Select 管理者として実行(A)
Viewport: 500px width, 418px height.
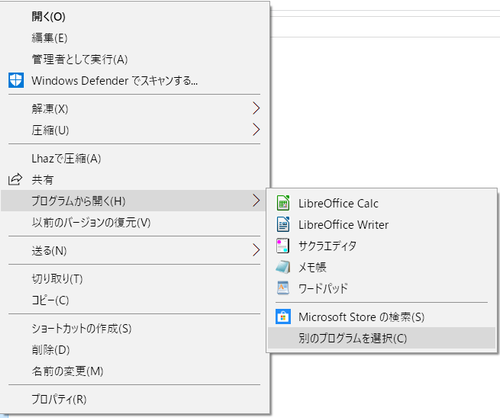tap(134, 59)
